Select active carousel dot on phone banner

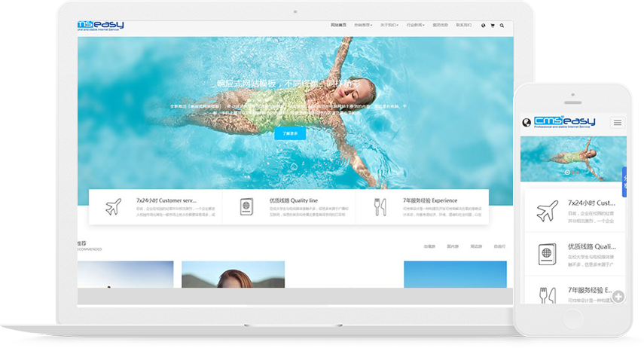[567, 172]
